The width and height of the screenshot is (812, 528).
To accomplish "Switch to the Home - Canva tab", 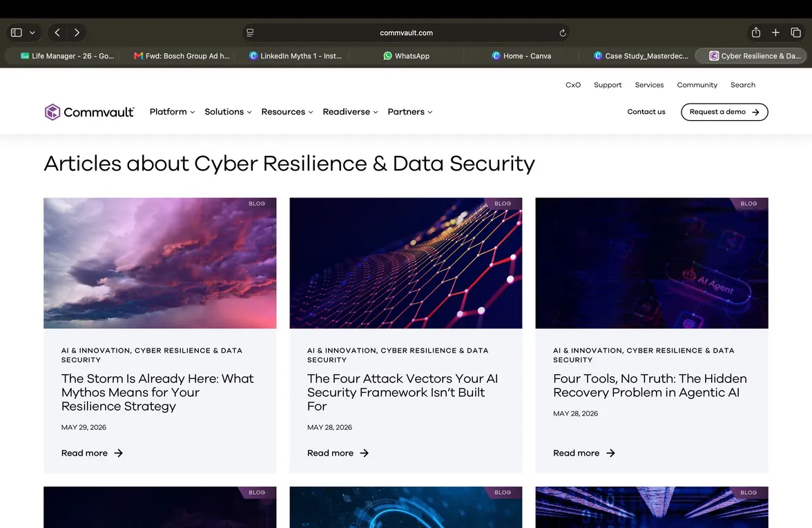I will pos(521,56).
